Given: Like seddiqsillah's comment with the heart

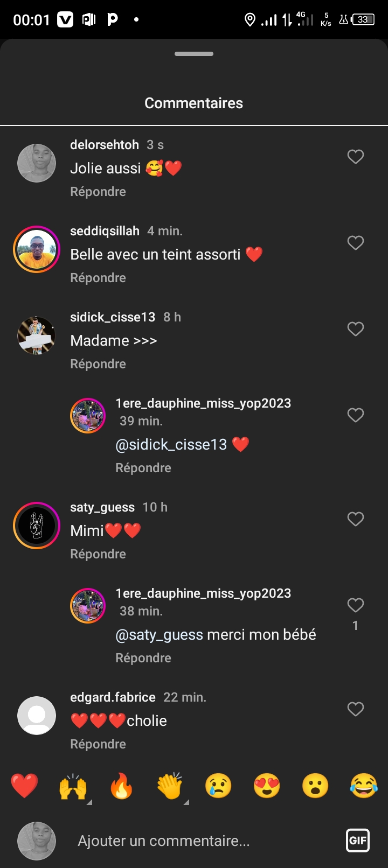Looking at the screenshot, I should coord(355,243).
